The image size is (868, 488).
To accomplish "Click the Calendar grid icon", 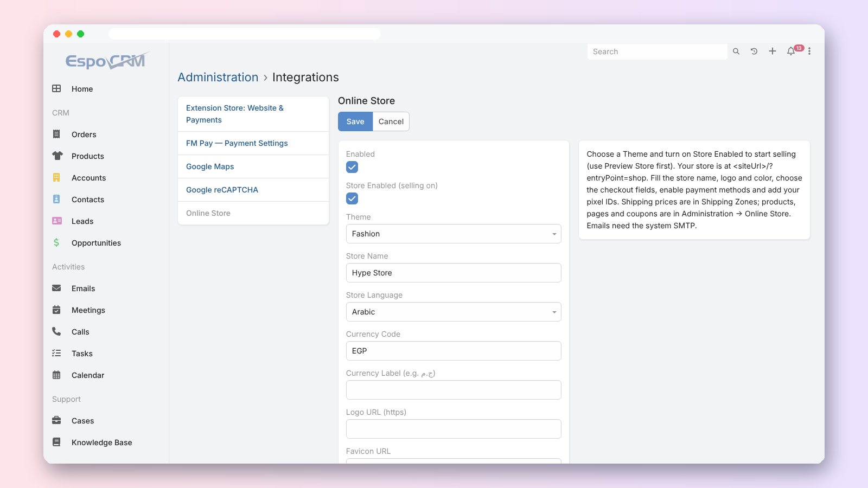I will click(56, 375).
